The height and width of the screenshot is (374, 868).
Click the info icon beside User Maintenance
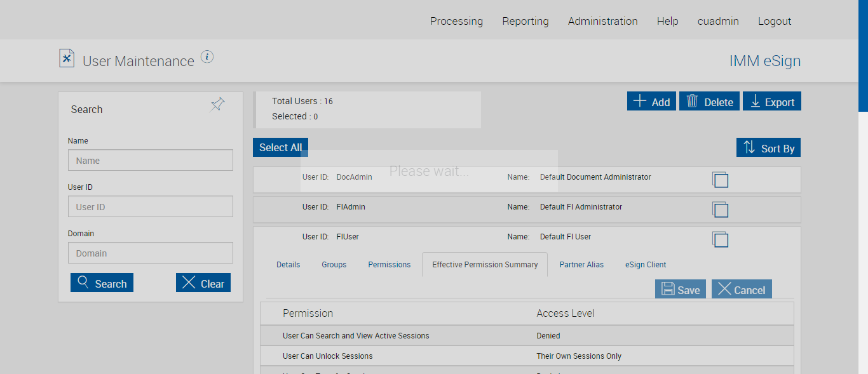click(207, 57)
